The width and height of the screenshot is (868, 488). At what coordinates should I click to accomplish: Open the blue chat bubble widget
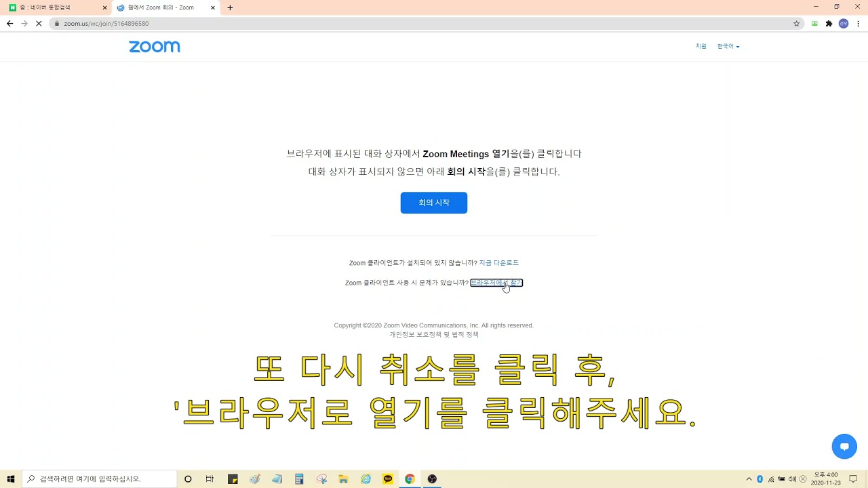(844, 447)
